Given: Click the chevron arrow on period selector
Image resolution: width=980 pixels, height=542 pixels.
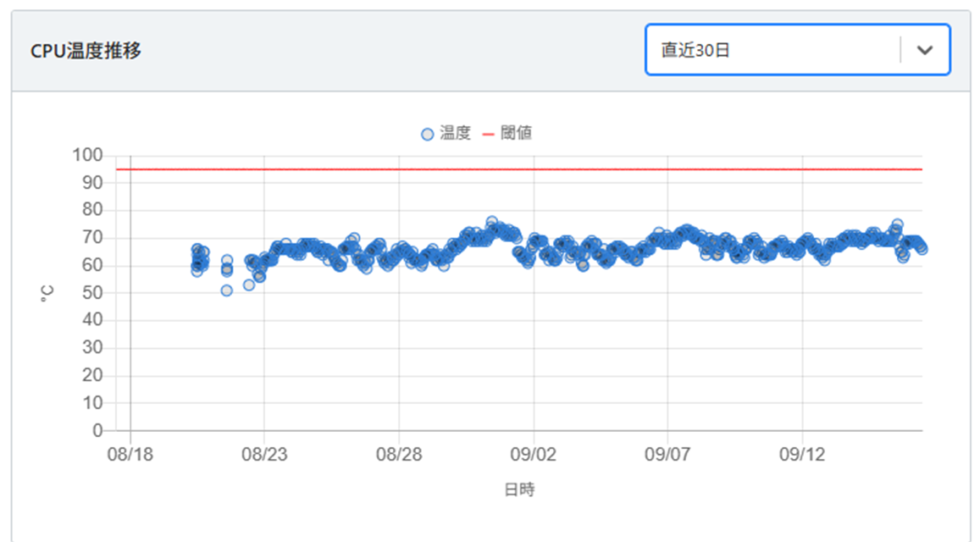Looking at the screenshot, I should pyautogui.click(x=925, y=50).
